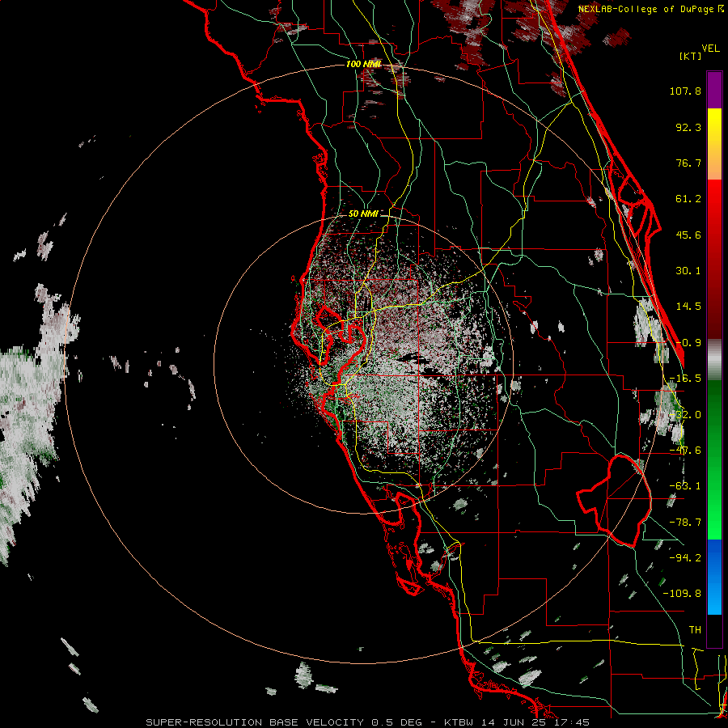The height and width of the screenshot is (728, 728).
Task: Click the 50 NMI range ring label
Action: click(363, 214)
